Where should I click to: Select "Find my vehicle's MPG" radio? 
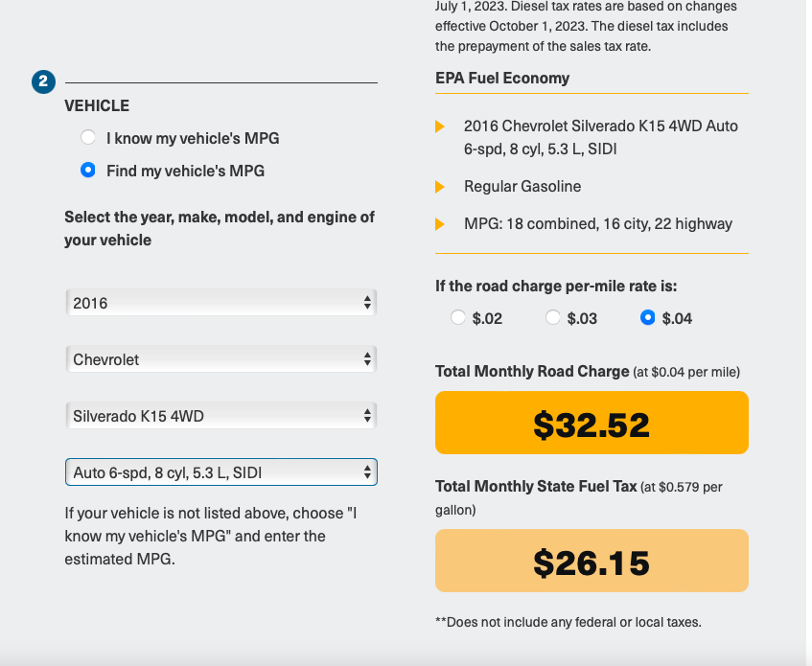[88, 171]
